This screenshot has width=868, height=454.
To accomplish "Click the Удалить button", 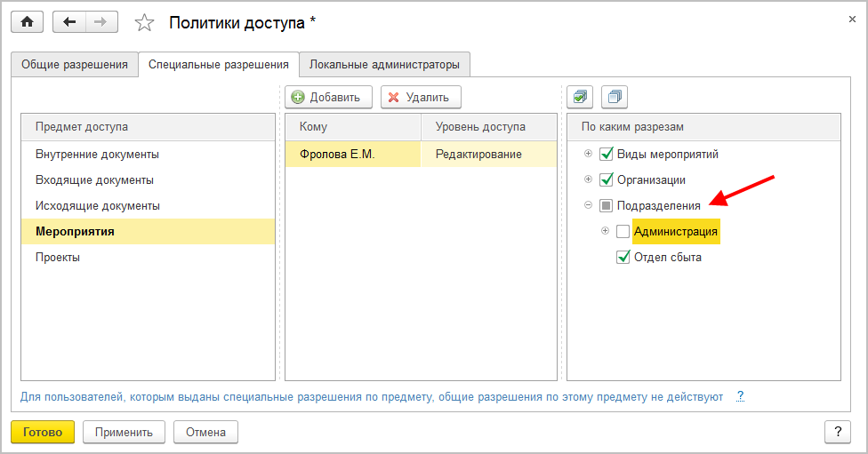I will click(x=420, y=97).
